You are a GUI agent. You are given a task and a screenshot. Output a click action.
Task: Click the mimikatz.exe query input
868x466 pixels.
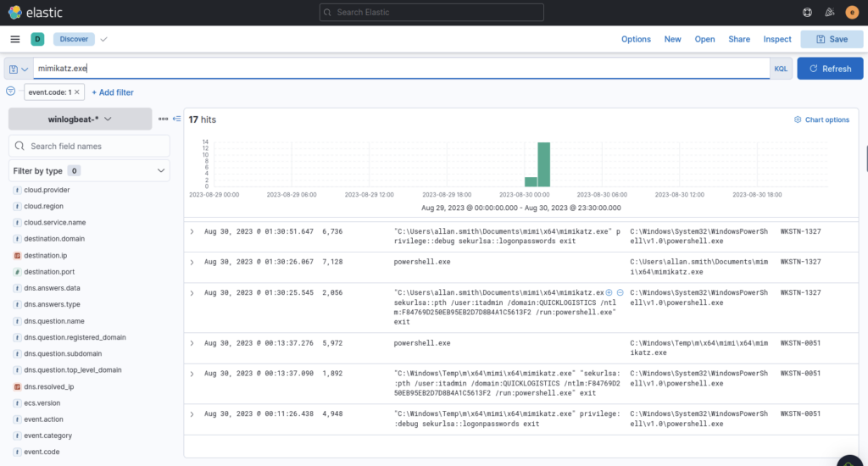click(401, 69)
